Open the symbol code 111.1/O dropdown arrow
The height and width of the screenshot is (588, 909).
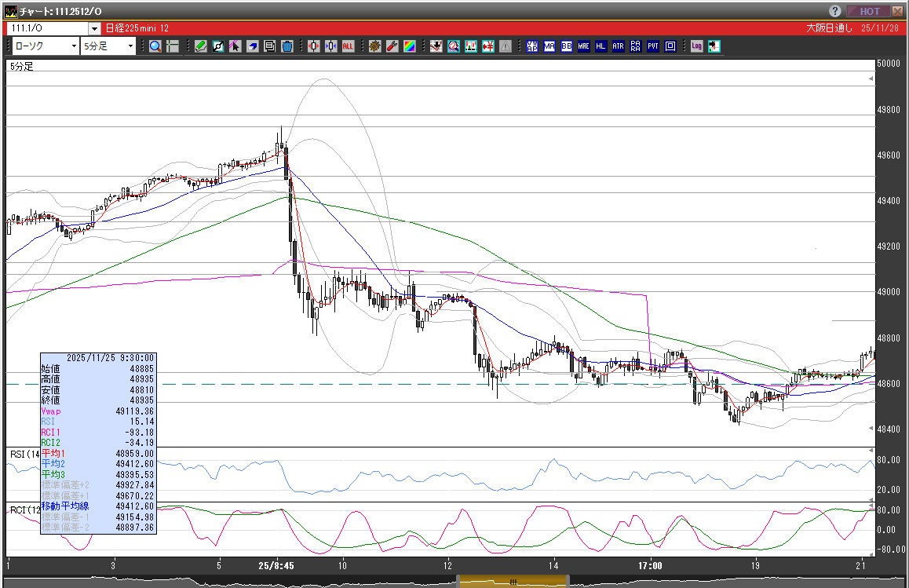(x=94, y=28)
